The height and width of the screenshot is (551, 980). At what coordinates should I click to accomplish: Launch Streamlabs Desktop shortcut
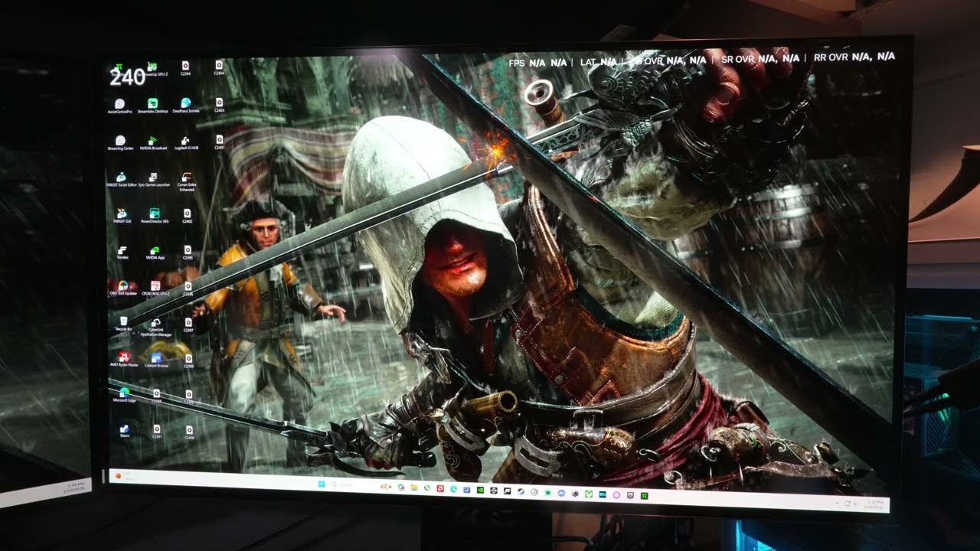point(152,106)
